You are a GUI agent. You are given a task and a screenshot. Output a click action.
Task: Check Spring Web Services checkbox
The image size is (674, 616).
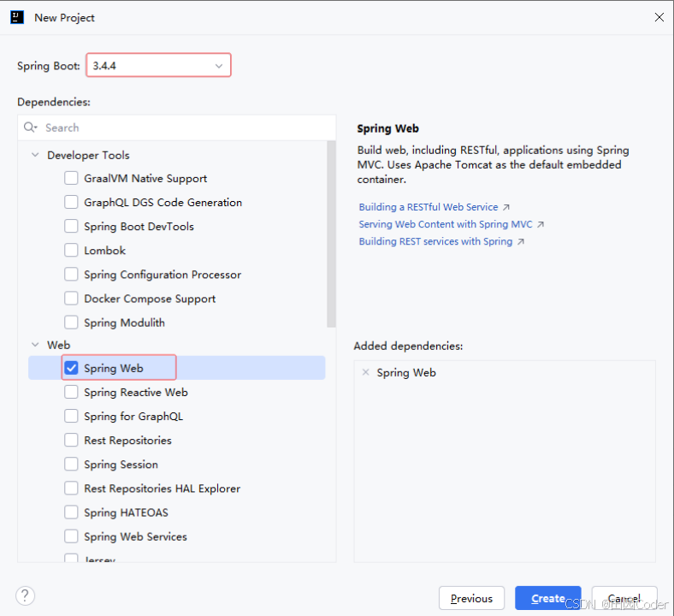(71, 536)
